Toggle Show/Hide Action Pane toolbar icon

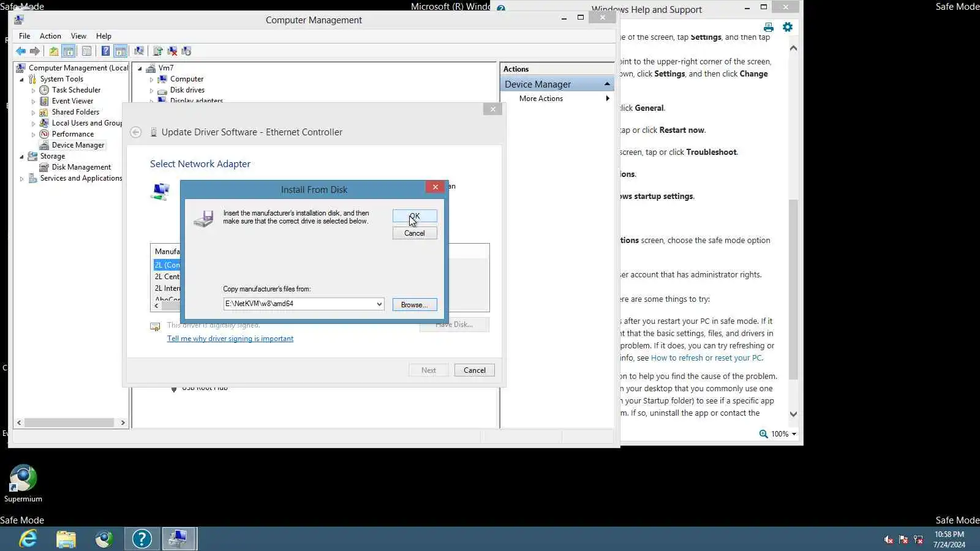click(121, 51)
